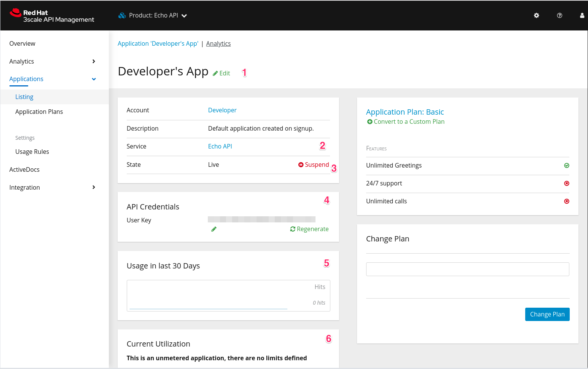The image size is (588, 369).
Task: Click the 'API Credentials' heading
Action: coord(153,207)
